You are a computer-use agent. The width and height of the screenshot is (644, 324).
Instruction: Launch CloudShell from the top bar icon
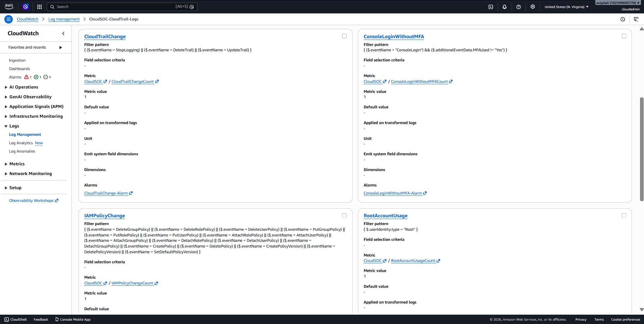pos(491,7)
